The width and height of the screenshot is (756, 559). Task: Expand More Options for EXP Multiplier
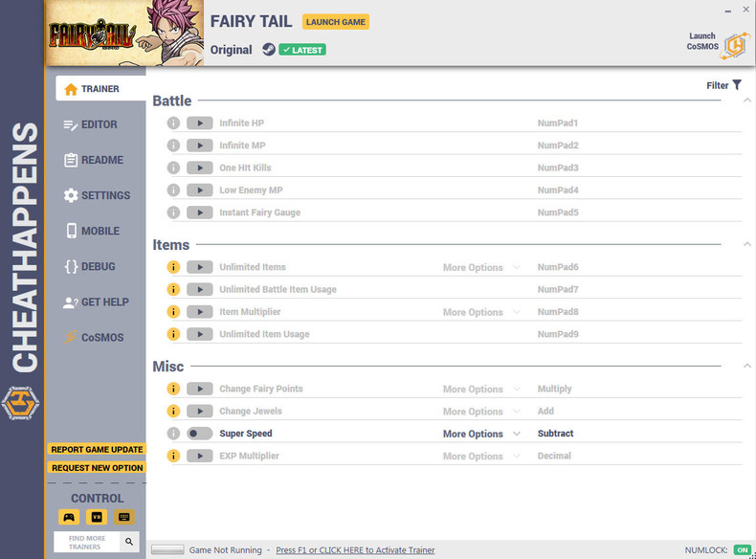[481, 457]
